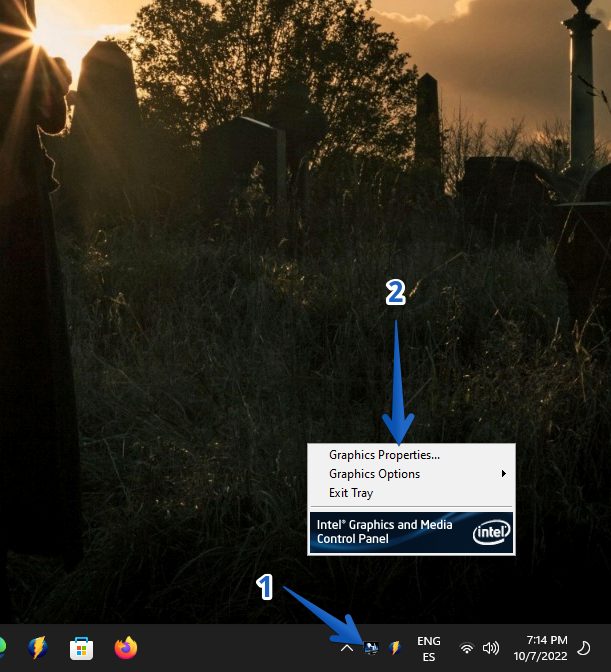Open the volume speaker icon
Screen dimensions: 611x672
[491, 648]
